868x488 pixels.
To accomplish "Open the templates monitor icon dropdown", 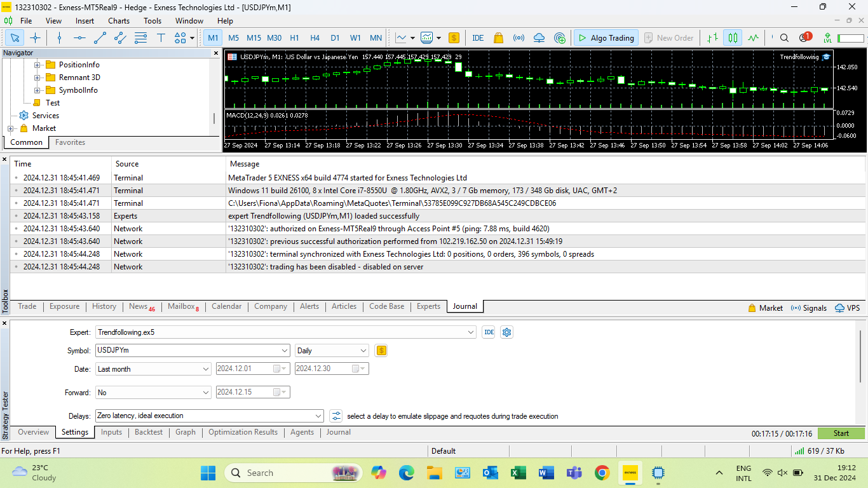I will pyautogui.click(x=431, y=38).
